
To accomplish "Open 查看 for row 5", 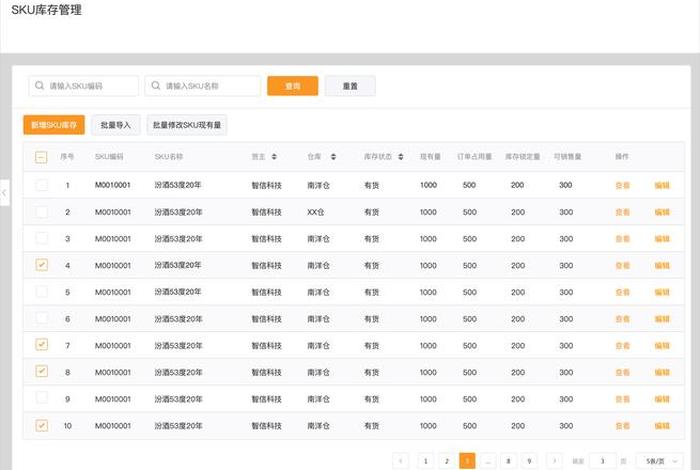I will pyautogui.click(x=622, y=292).
